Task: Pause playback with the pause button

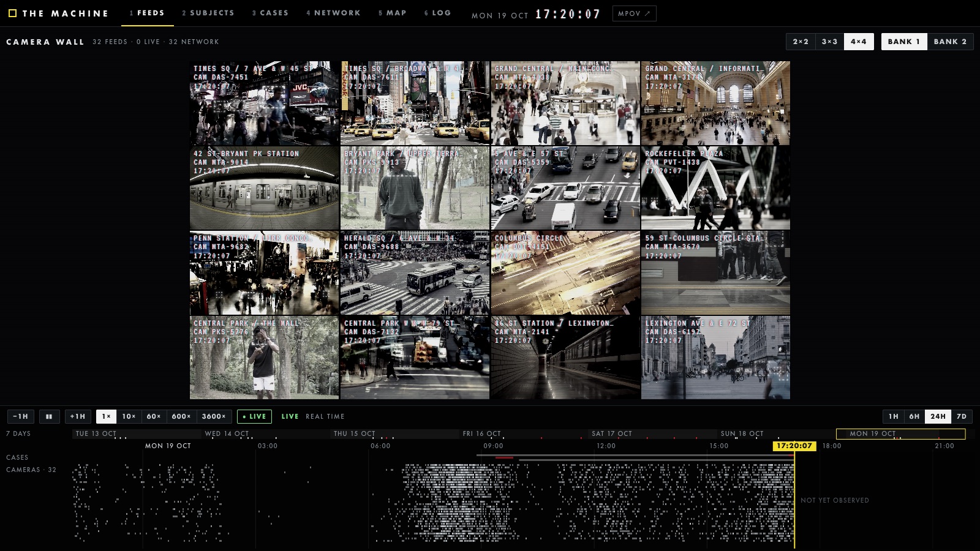Action: coord(50,416)
